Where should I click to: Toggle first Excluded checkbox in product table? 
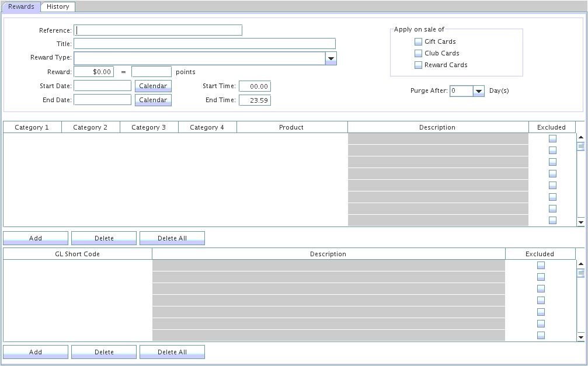pos(552,139)
